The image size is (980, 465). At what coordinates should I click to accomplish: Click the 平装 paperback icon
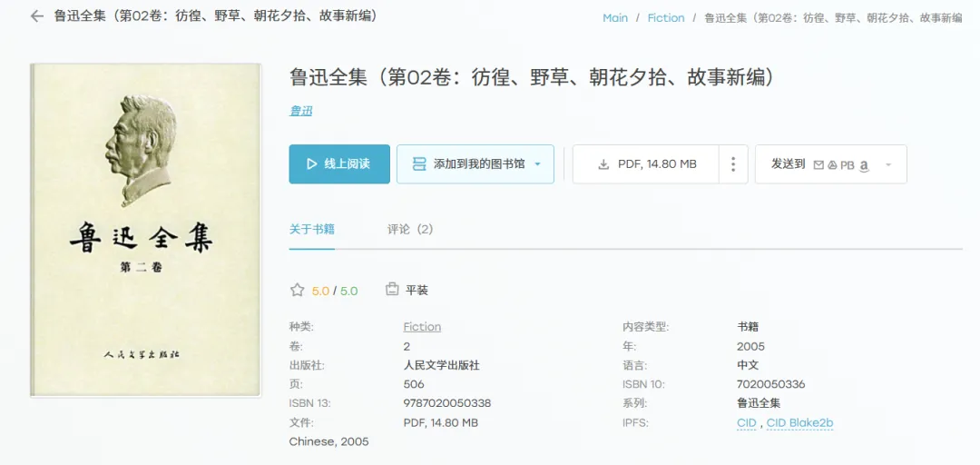tap(392, 289)
